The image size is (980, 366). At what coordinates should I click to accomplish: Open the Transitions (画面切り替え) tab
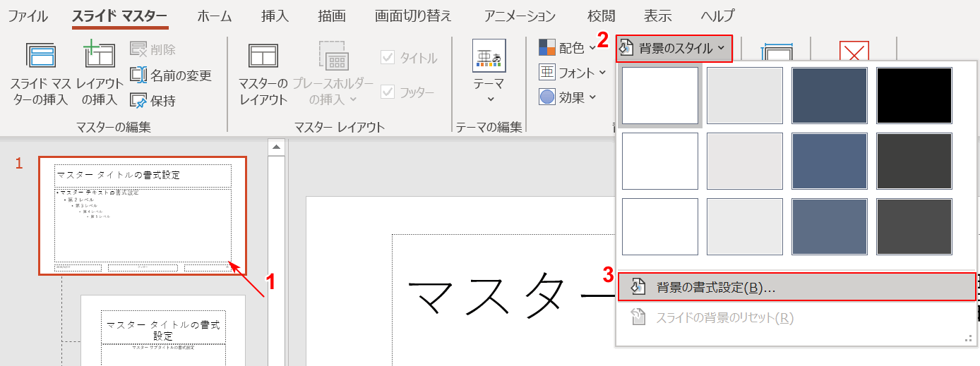pyautogui.click(x=413, y=16)
